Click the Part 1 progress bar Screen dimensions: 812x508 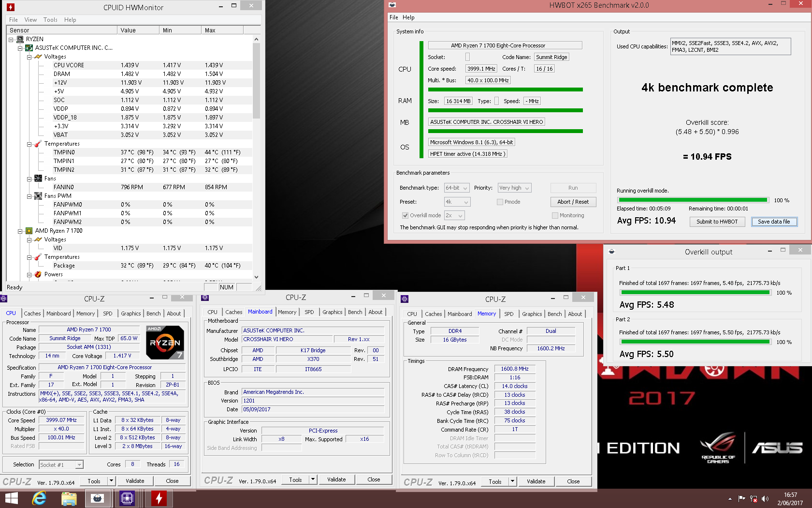point(695,292)
